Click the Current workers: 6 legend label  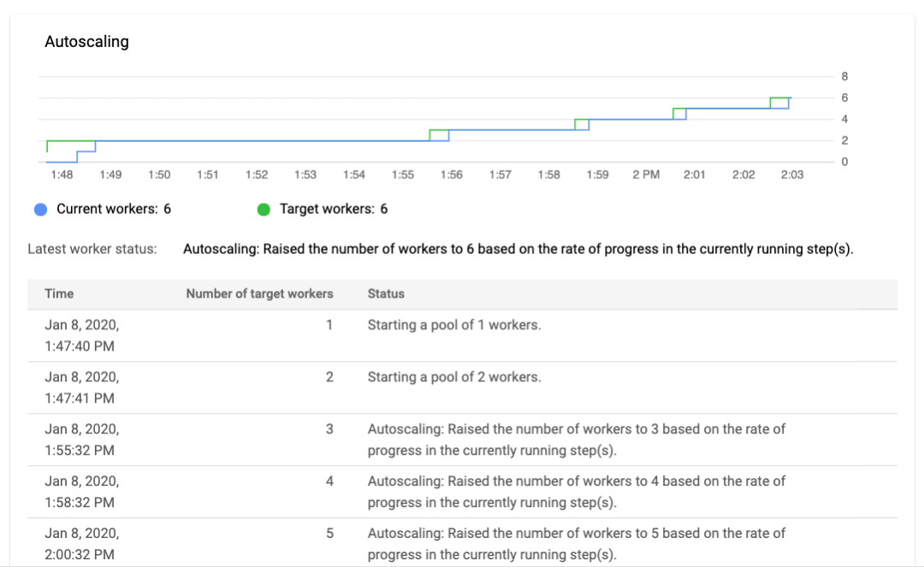[x=113, y=209]
